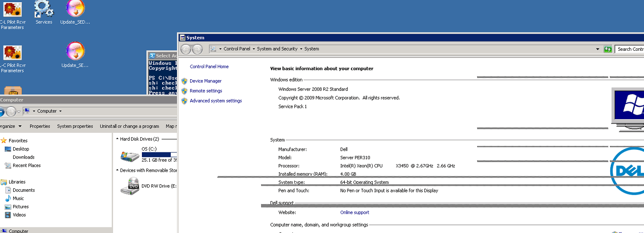Click the '25.1 GB free' drive text
Viewport: 644px width, 233px height.
pos(159,160)
